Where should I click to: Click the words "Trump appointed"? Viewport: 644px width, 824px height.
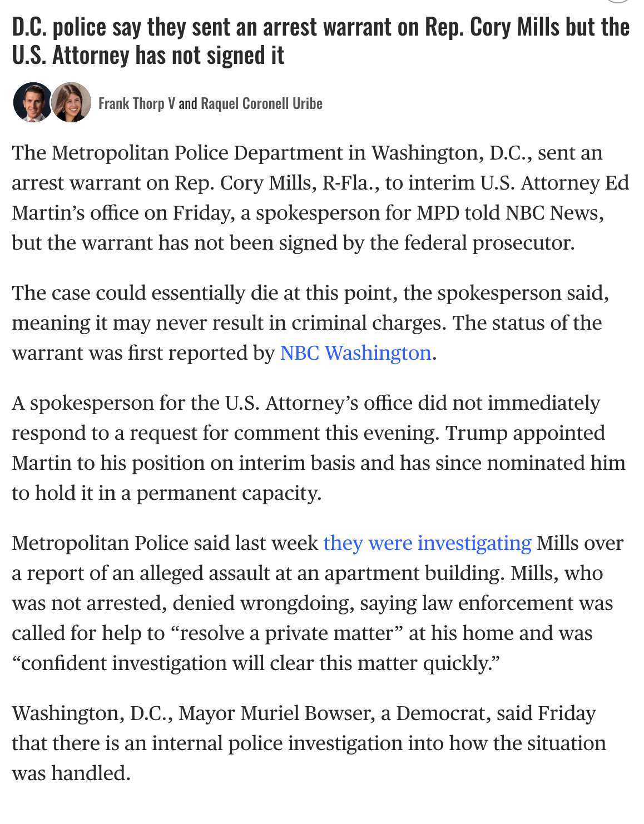(x=525, y=433)
